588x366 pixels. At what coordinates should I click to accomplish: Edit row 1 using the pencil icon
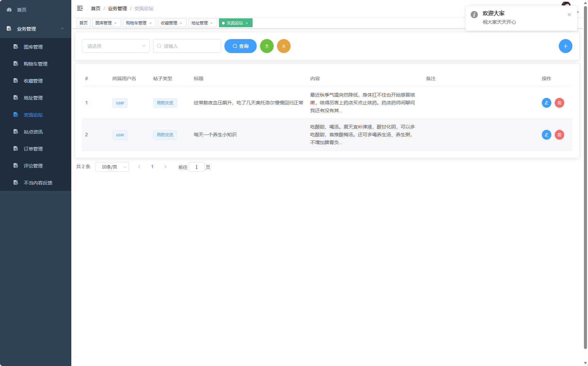point(546,103)
